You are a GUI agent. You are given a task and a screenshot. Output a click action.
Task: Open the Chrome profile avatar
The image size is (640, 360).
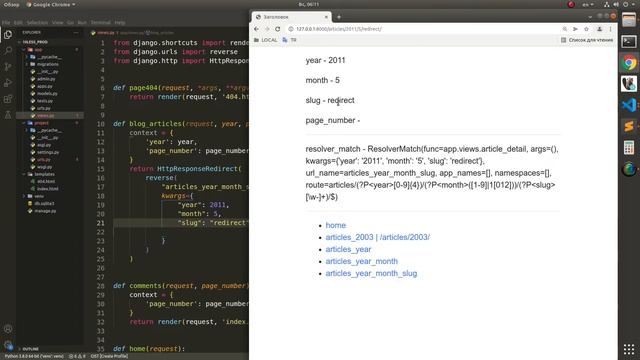600,29
